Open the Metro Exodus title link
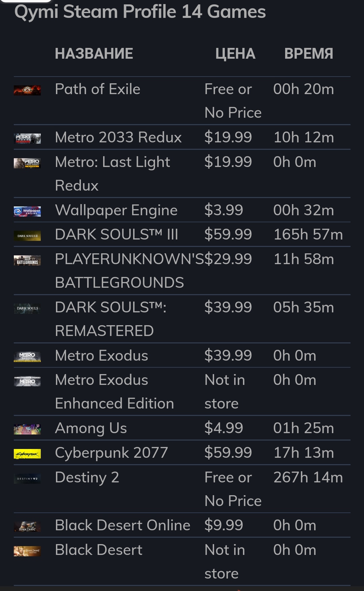This screenshot has height=591, width=364. pos(101,356)
